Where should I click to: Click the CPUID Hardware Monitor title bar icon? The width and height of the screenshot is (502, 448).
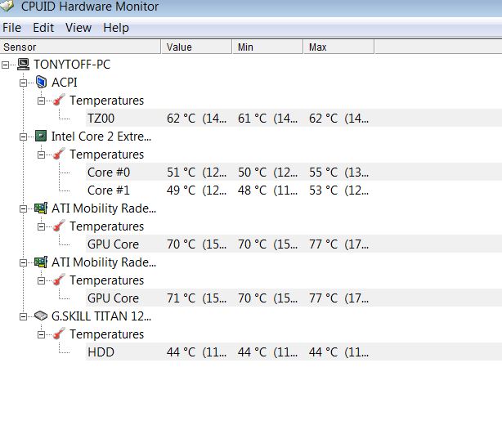pyautogui.click(x=7, y=6)
